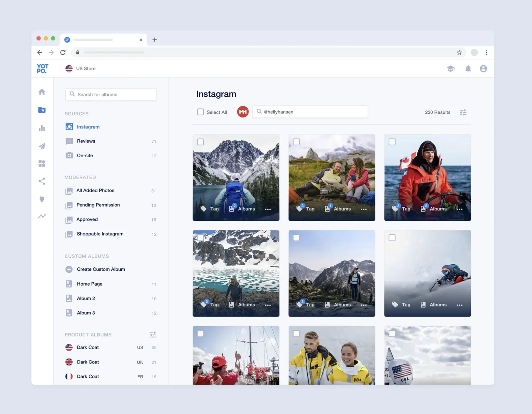The image size is (532, 414).
Task: Open Dark Coat US product album
Action: tap(111, 347)
